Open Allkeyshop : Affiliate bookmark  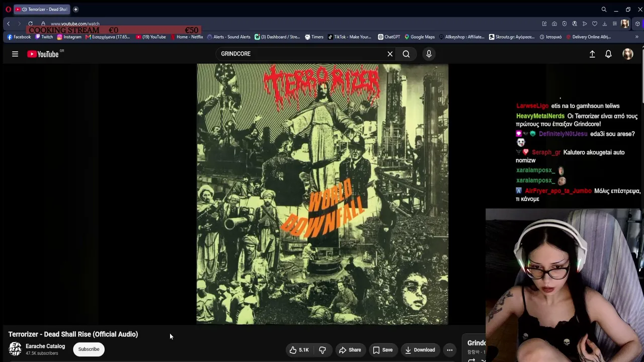[461, 37]
